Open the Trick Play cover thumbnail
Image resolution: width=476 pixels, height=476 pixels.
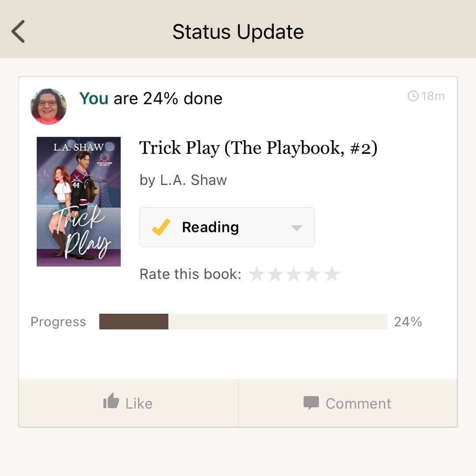78,201
